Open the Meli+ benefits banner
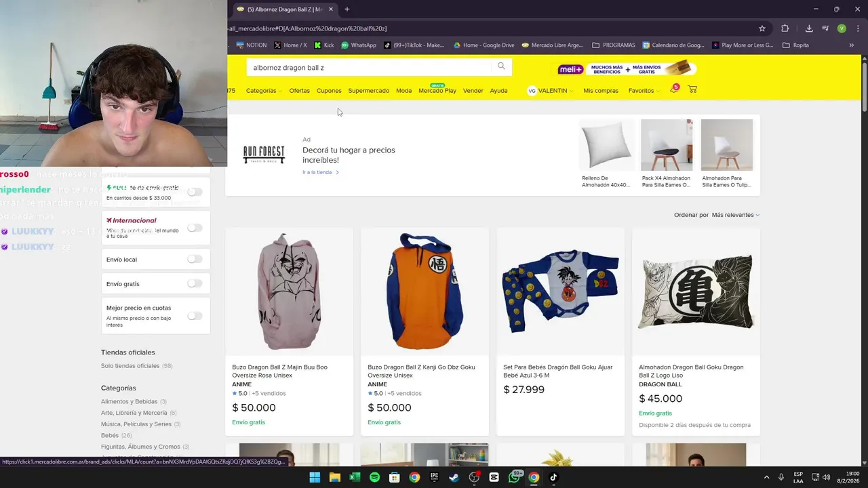Image resolution: width=868 pixels, height=488 pixels. point(627,68)
